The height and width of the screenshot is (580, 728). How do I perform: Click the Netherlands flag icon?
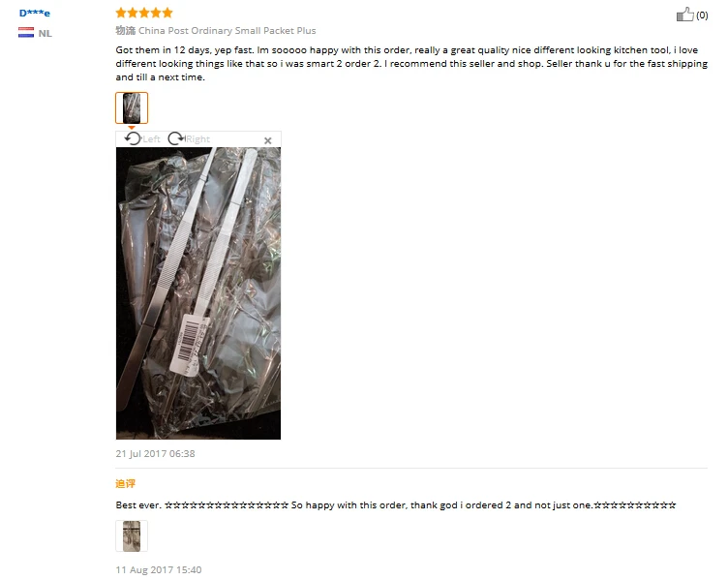click(x=26, y=33)
